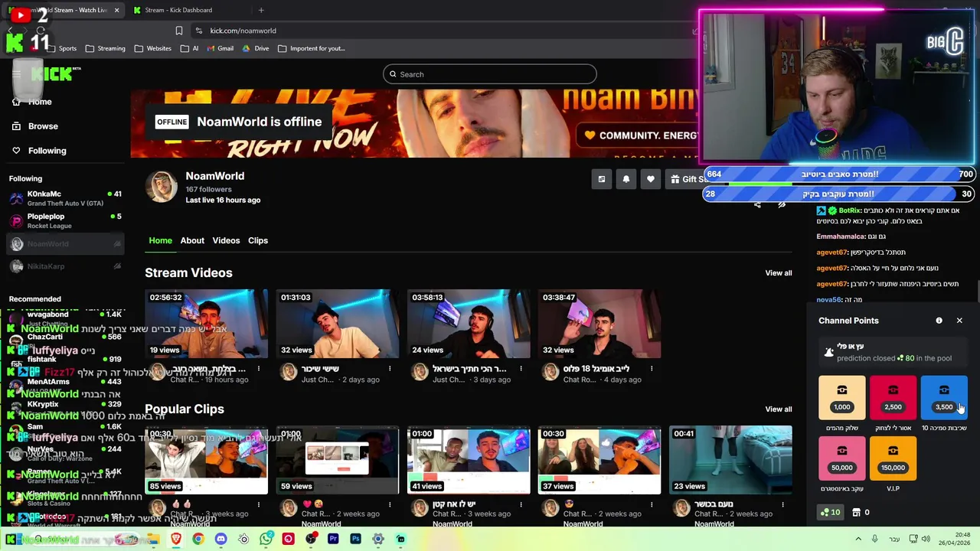Click View all for Popular Clips

click(779, 409)
